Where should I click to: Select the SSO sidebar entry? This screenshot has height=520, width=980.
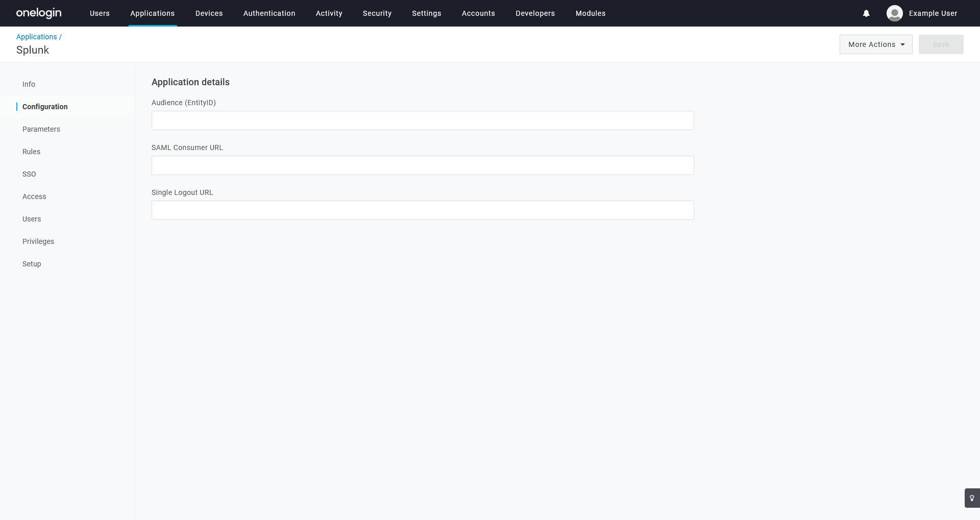point(29,174)
